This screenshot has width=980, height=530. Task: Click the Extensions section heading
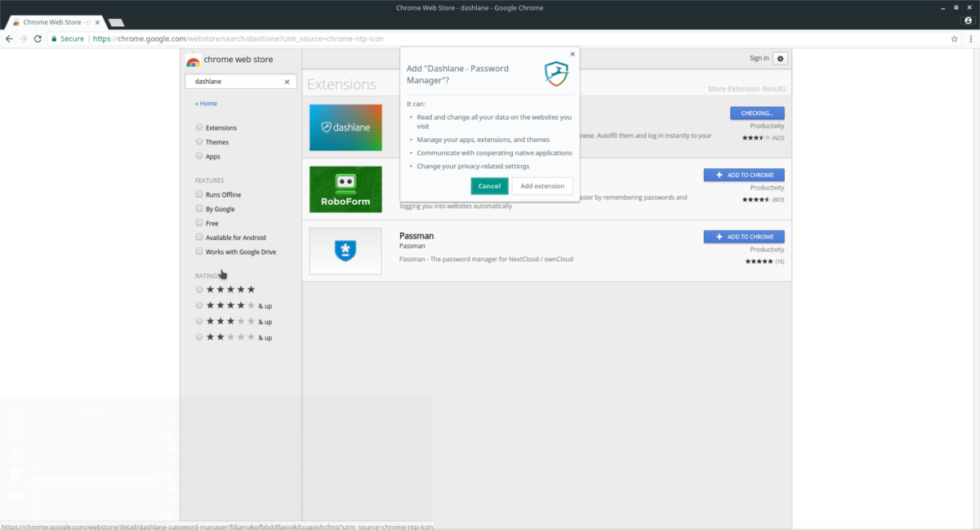341,84
